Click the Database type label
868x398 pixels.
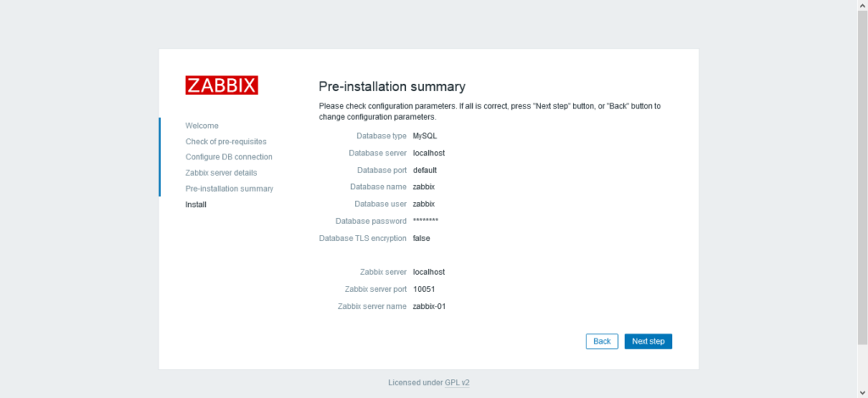(x=381, y=136)
